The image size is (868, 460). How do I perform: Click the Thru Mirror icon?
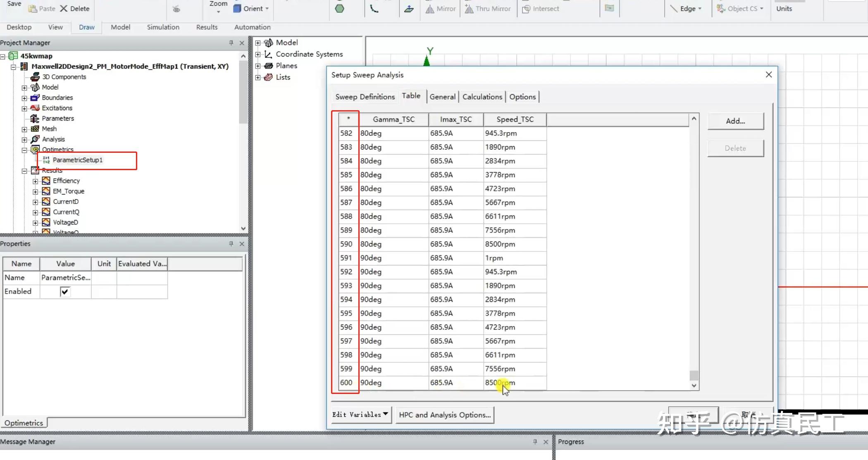coord(469,9)
